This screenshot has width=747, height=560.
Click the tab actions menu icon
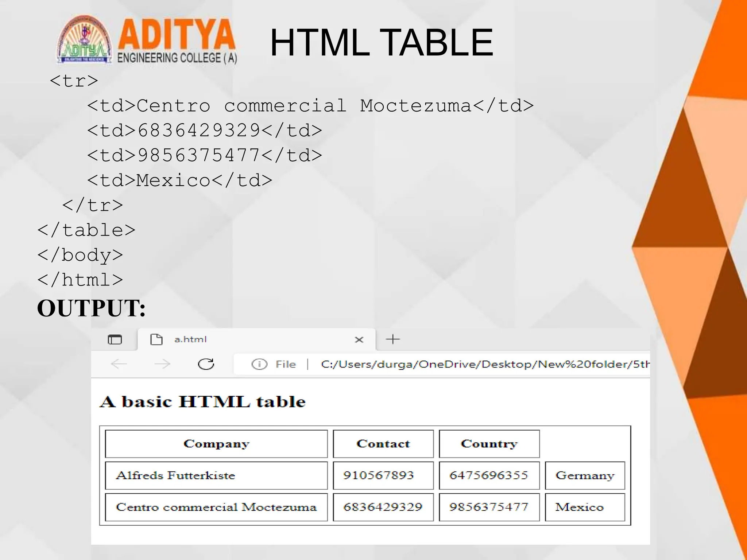click(x=115, y=339)
